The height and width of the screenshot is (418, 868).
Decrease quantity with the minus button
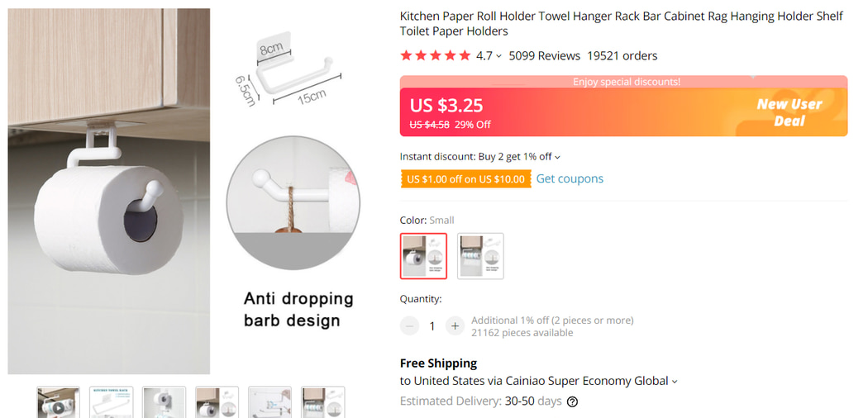pyautogui.click(x=410, y=325)
